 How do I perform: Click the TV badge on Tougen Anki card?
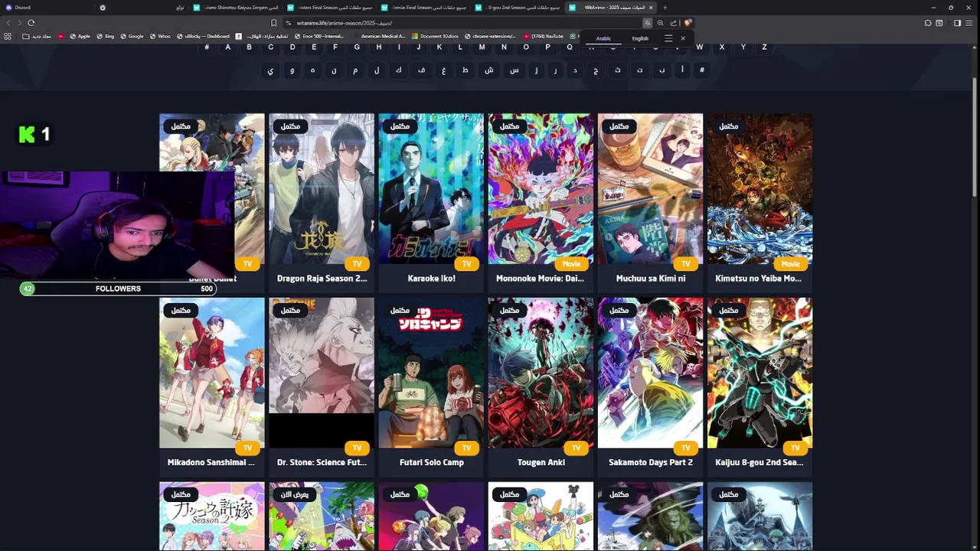tap(576, 448)
